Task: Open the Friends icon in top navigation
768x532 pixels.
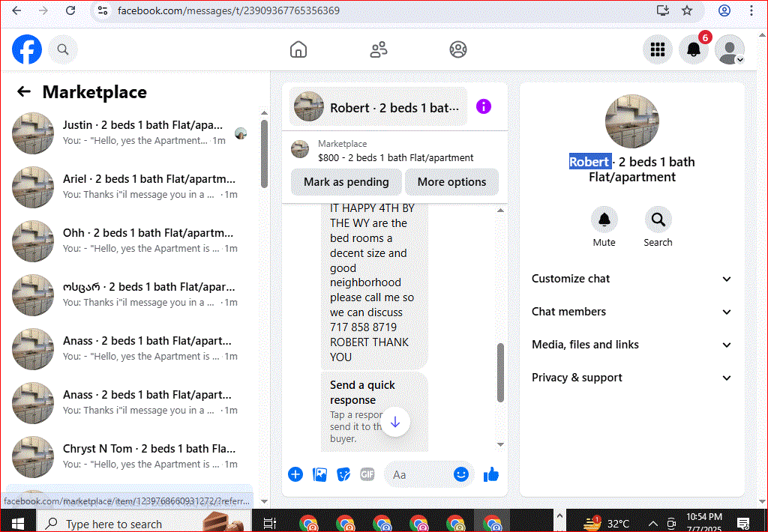Action: coord(379,49)
